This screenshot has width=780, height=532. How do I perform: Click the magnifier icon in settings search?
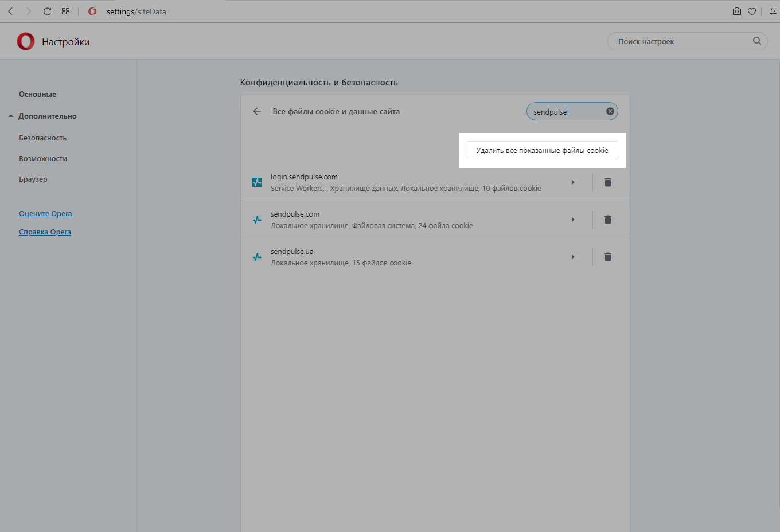757,41
